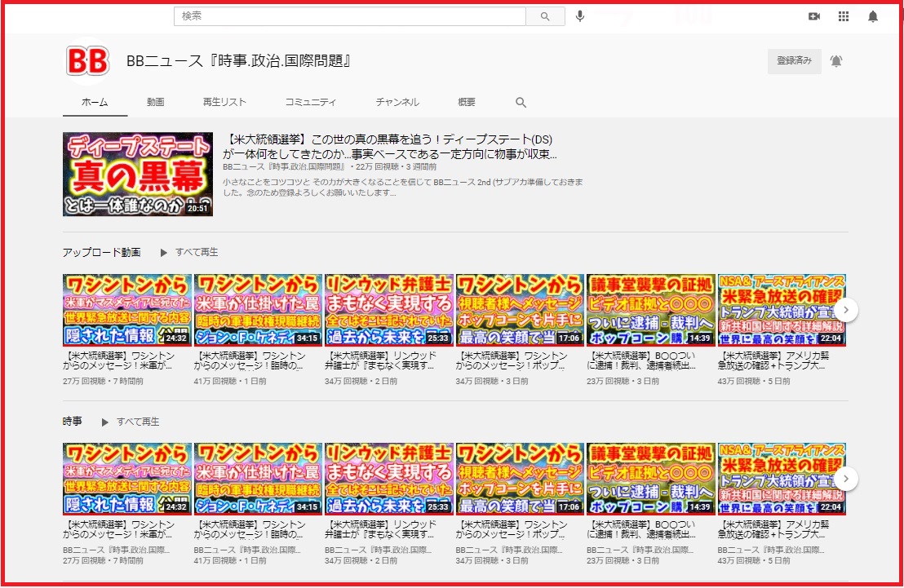Click channel name under first 時事 video
Screen dimensions: 904x588
117,550
